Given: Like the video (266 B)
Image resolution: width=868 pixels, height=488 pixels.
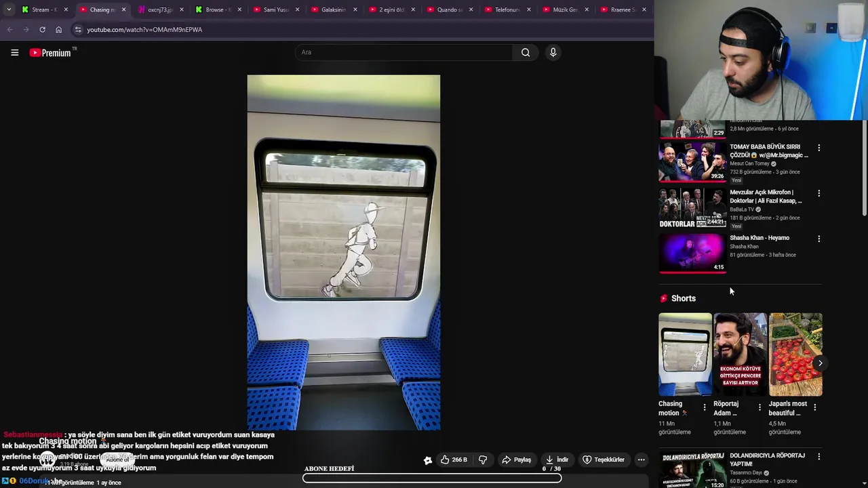Looking at the screenshot, I should point(454,460).
